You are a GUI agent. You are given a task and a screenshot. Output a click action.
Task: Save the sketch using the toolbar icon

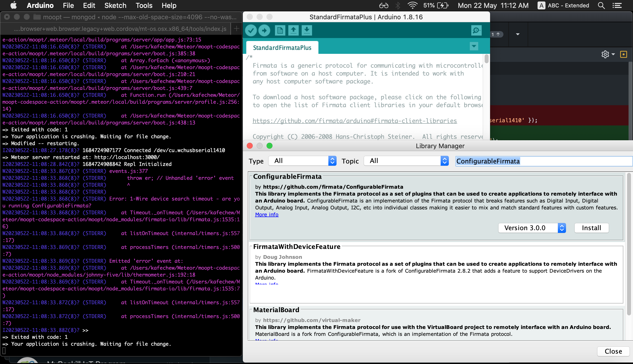(307, 30)
